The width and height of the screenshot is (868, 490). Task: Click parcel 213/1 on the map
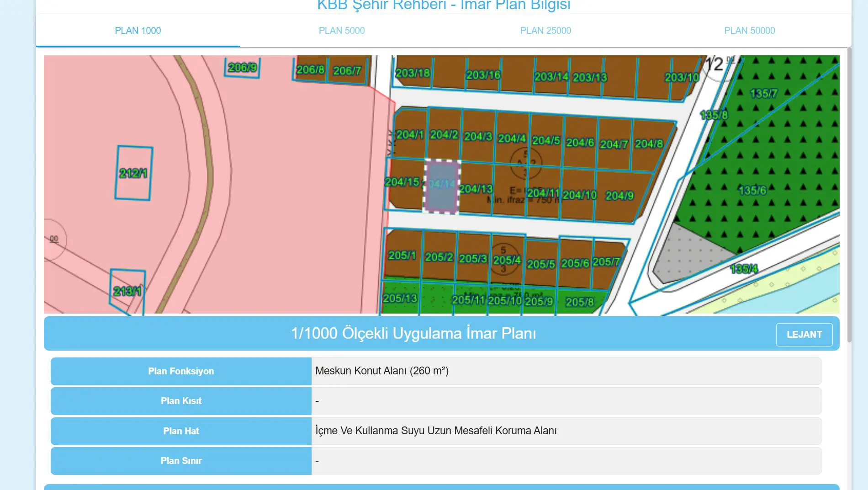(x=127, y=291)
